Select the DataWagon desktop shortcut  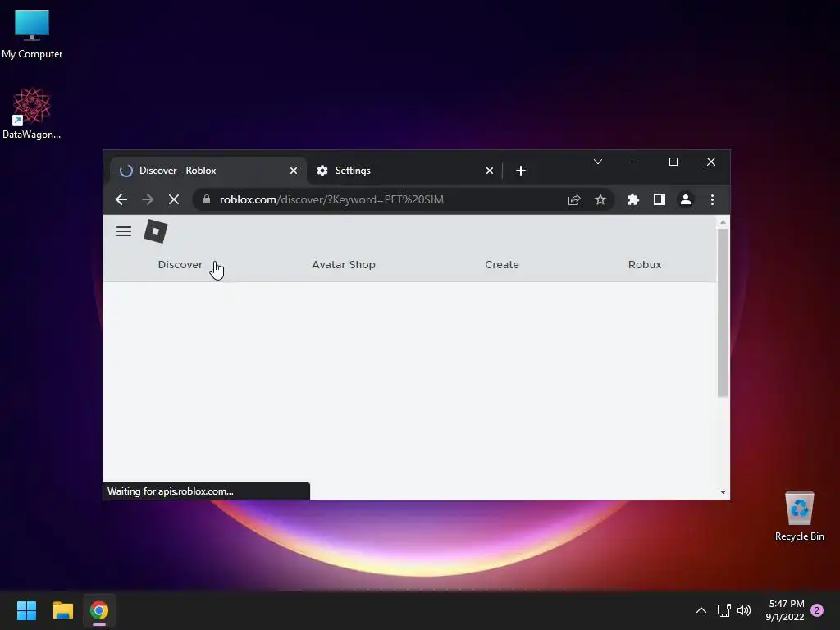click(32, 113)
